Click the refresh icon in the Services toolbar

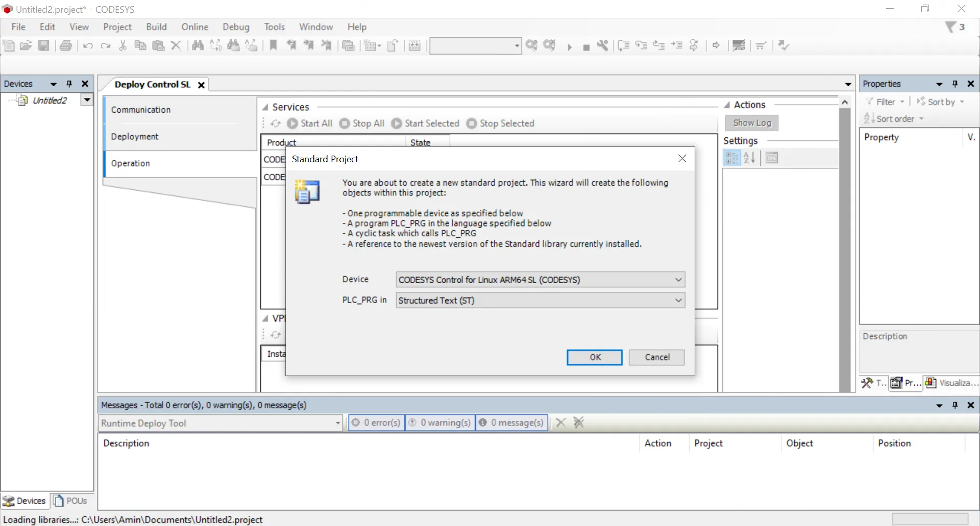(276, 123)
